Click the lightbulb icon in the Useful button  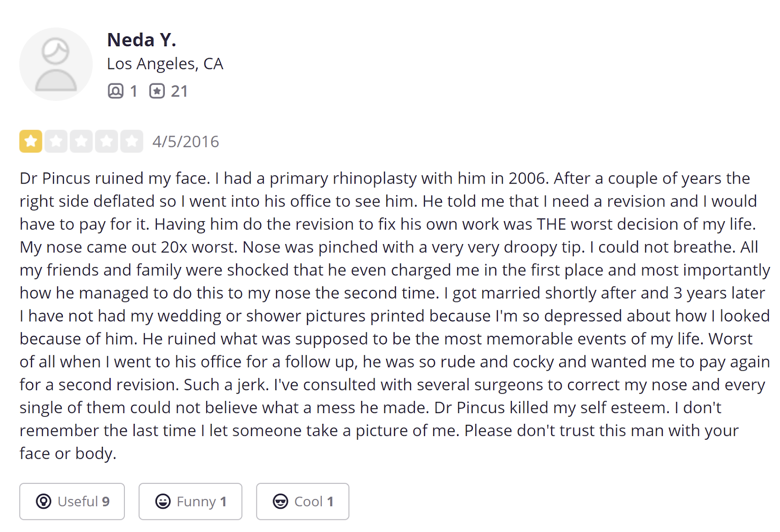pos(43,501)
